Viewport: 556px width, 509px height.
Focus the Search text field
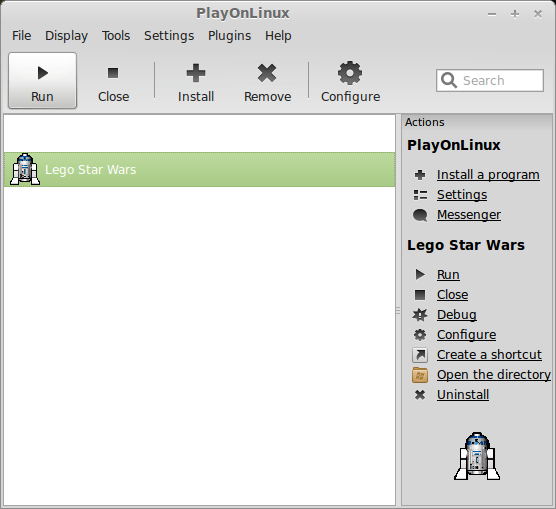490,81
